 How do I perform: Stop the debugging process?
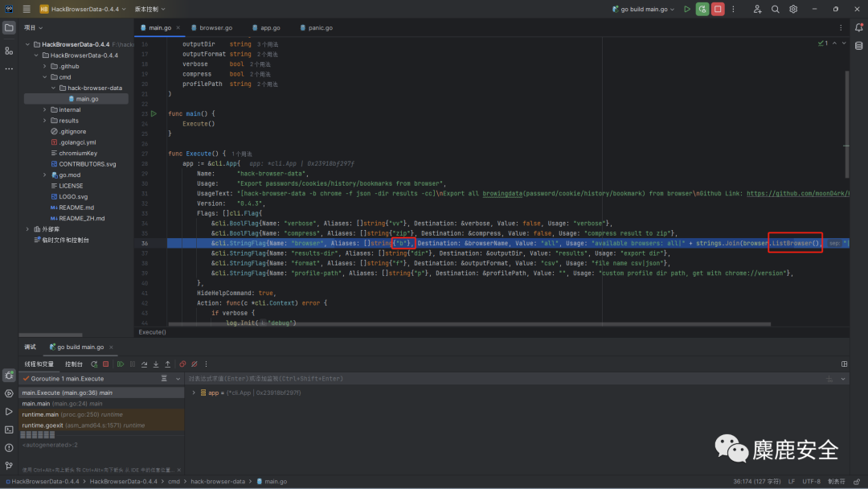click(105, 364)
